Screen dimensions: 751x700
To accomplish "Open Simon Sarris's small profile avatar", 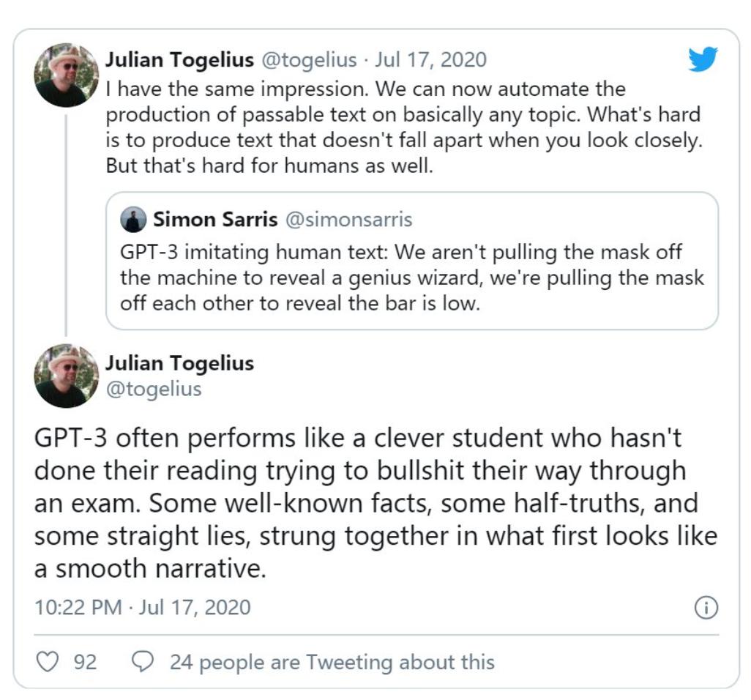I will point(133,220).
